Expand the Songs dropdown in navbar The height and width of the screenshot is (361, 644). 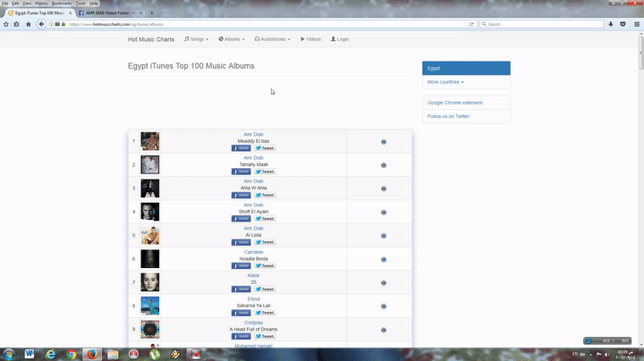196,39
